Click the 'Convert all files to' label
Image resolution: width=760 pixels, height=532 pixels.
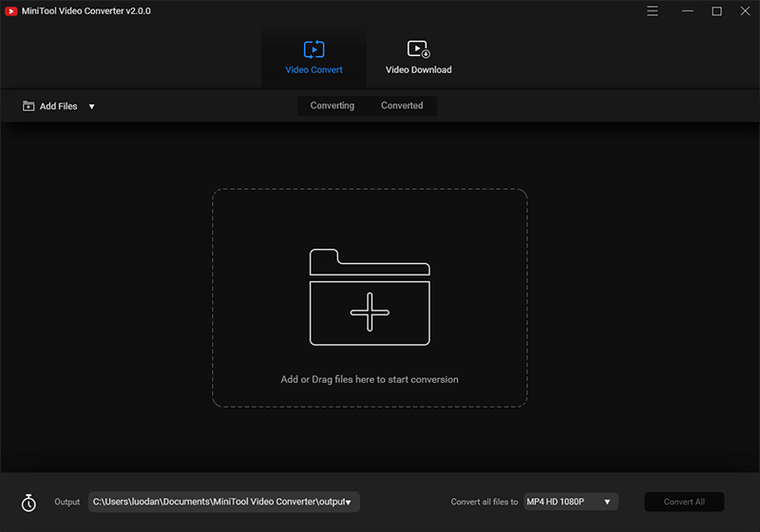pyautogui.click(x=484, y=502)
